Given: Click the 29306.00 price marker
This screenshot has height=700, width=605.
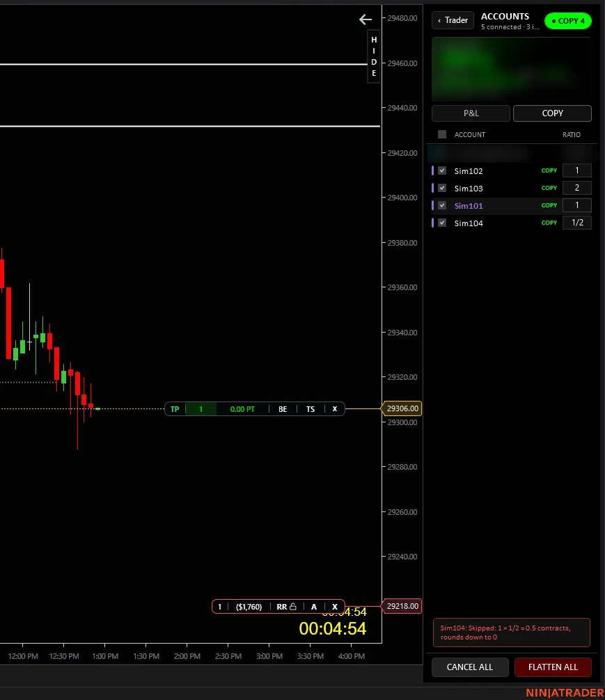Looking at the screenshot, I should [x=401, y=408].
